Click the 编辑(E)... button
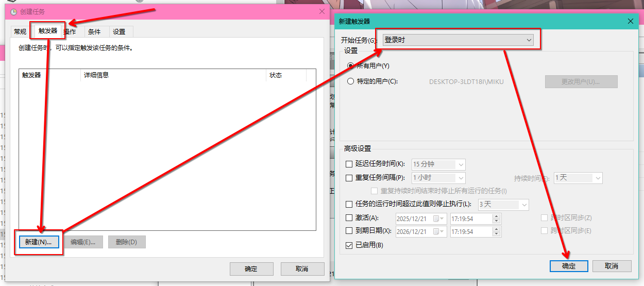 click(83, 242)
